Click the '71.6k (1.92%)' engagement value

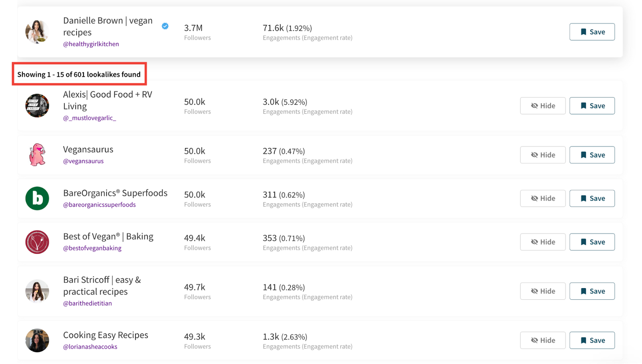tap(287, 28)
